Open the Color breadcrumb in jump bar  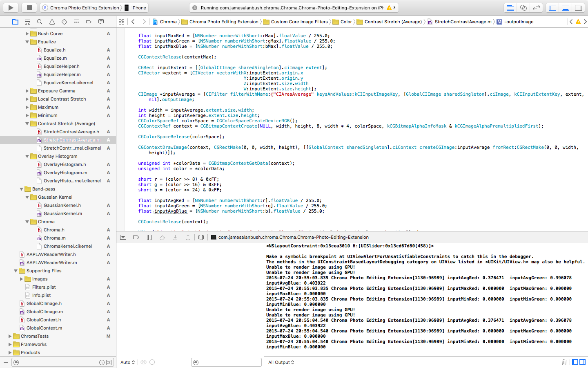click(x=342, y=22)
